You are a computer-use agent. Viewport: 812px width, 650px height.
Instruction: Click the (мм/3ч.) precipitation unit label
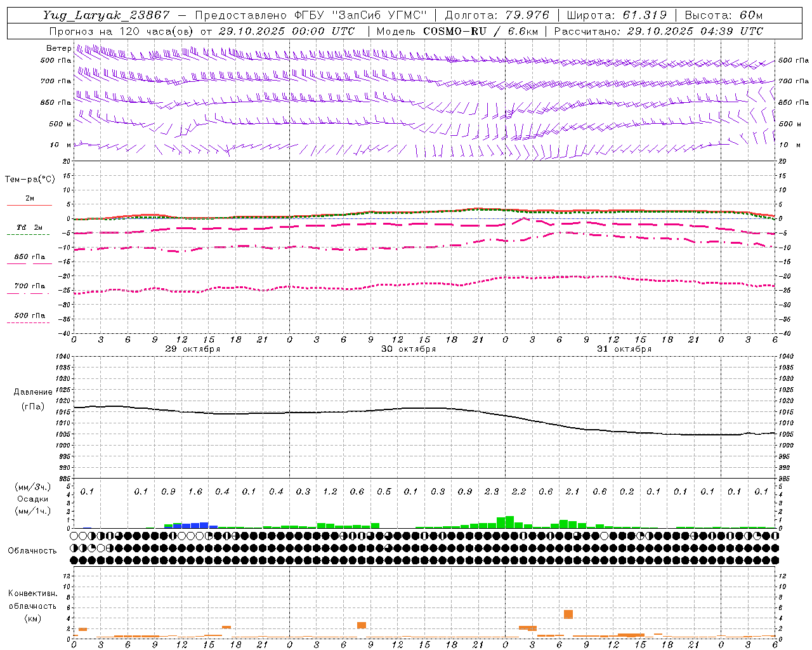(32, 487)
